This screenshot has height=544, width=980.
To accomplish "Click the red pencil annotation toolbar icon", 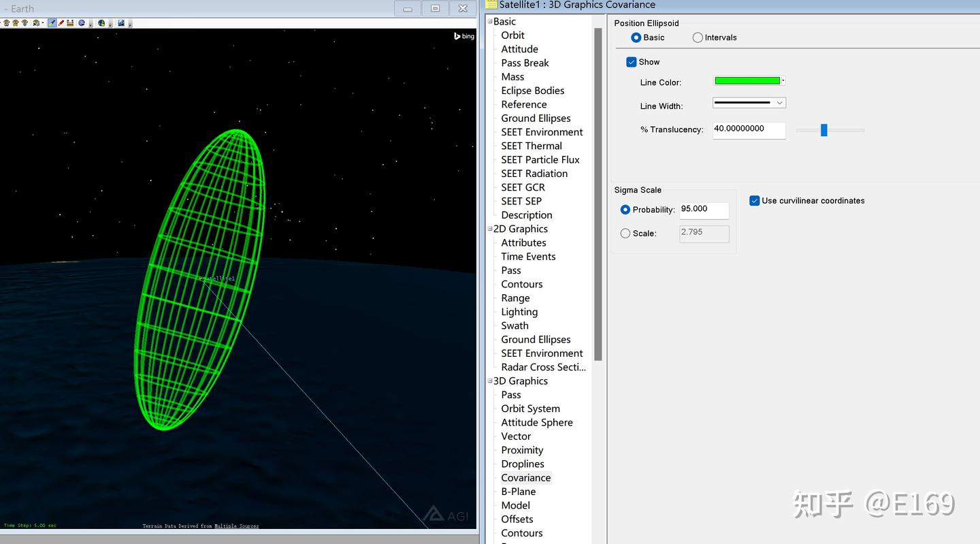I will (61, 22).
